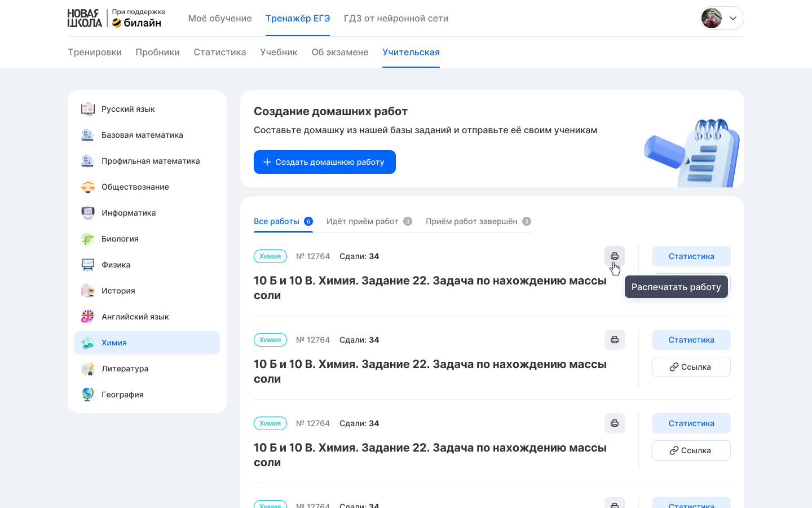Choose Литература subject label
Image resolution: width=812 pixels, height=508 pixels.
pyautogui.click(x=125, y=369)
